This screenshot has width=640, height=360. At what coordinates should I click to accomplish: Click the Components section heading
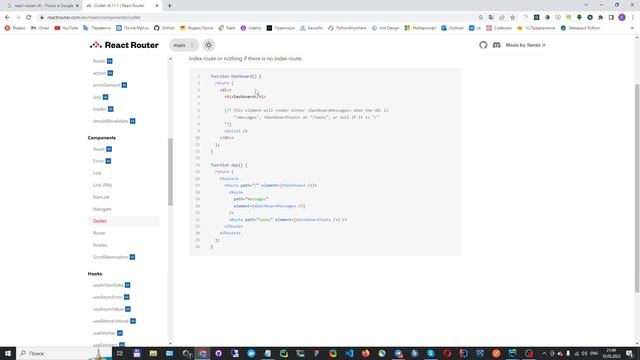tap(102, 138)
